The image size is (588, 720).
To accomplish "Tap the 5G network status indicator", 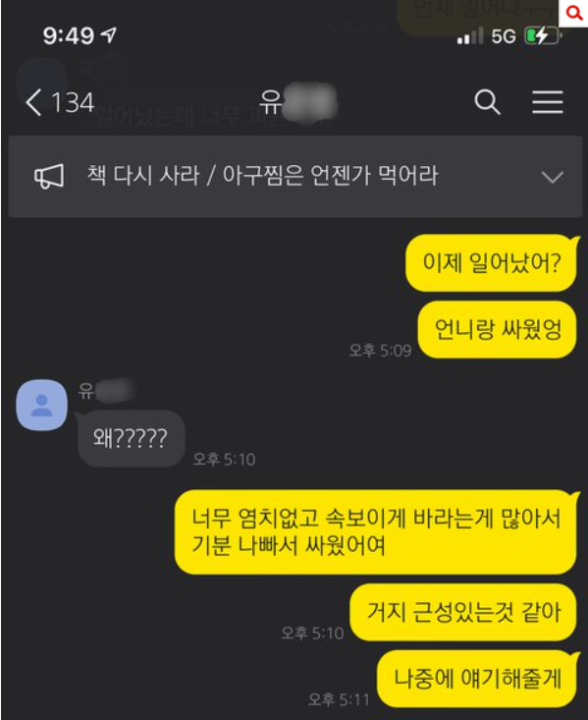I will pos(503,36).
